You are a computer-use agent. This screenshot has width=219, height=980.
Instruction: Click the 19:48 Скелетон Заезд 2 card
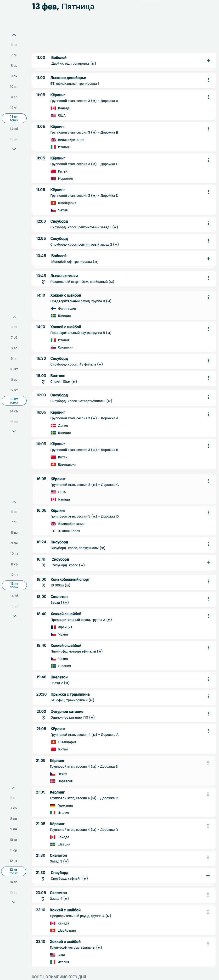(124, 680)
